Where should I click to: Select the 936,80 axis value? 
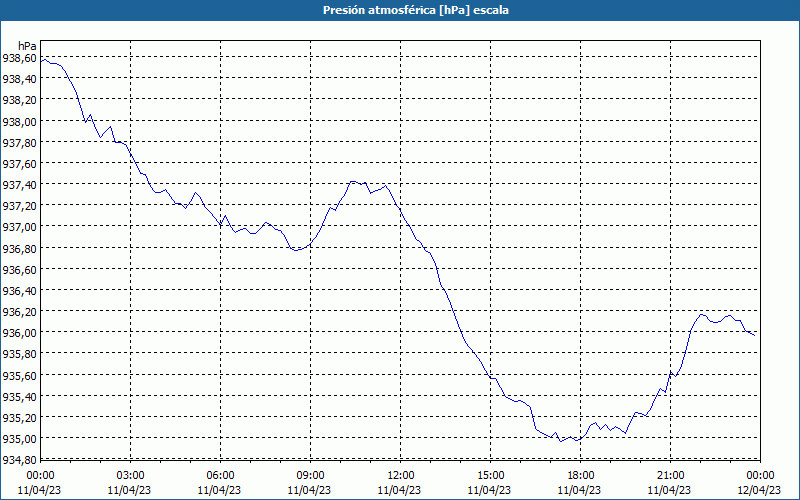point(19,248)
